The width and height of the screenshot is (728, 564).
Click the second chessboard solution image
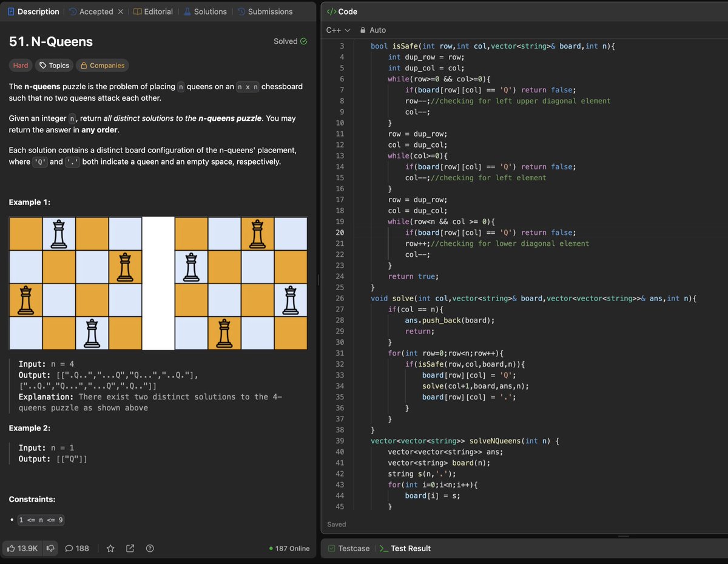tap(241, 284)
